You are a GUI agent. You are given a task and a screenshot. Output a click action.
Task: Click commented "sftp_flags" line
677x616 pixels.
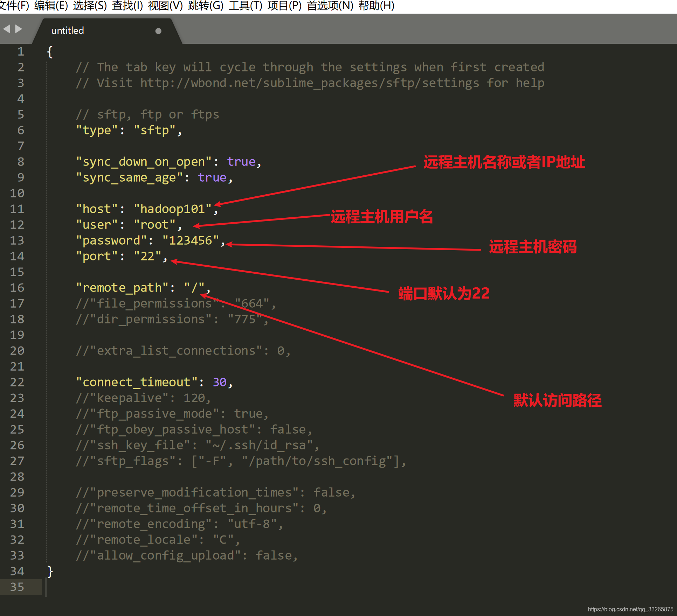click(x=241, y=461)
